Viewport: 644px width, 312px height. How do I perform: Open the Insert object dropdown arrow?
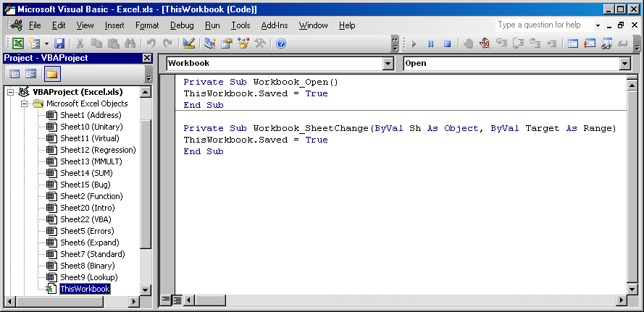[x=46, y=43]
